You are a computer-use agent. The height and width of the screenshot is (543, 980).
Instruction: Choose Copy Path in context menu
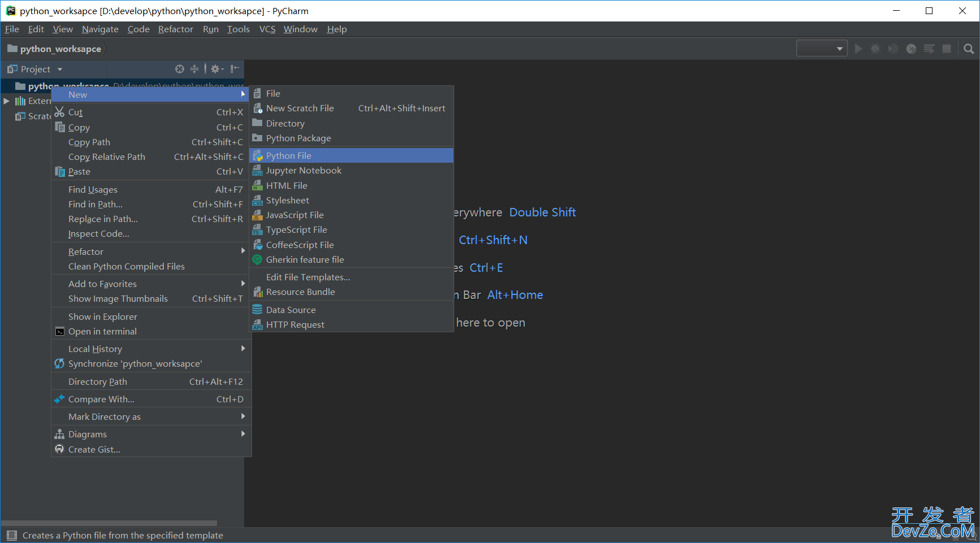click(x=151, y=142)
